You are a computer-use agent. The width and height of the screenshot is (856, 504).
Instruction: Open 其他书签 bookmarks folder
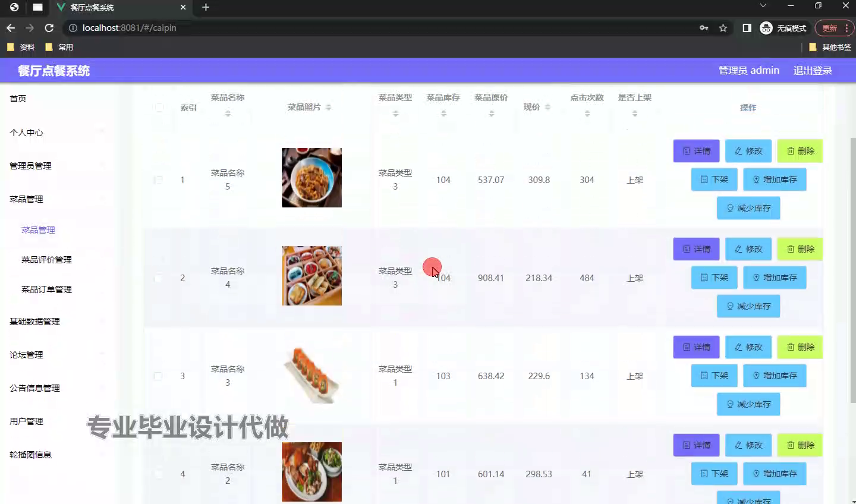pos(830,47)
